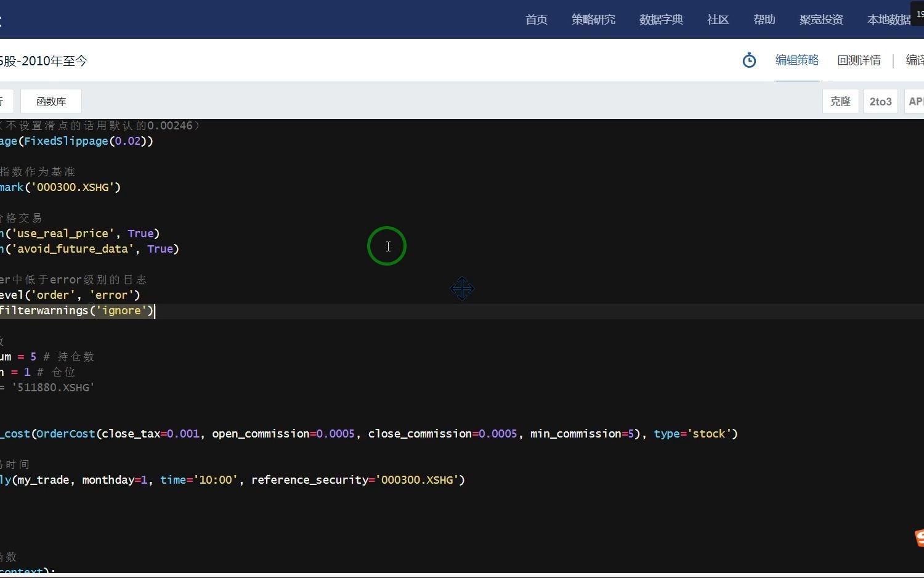Open the 社区 menu item
The image size is (924, 578).
point(718,20)
